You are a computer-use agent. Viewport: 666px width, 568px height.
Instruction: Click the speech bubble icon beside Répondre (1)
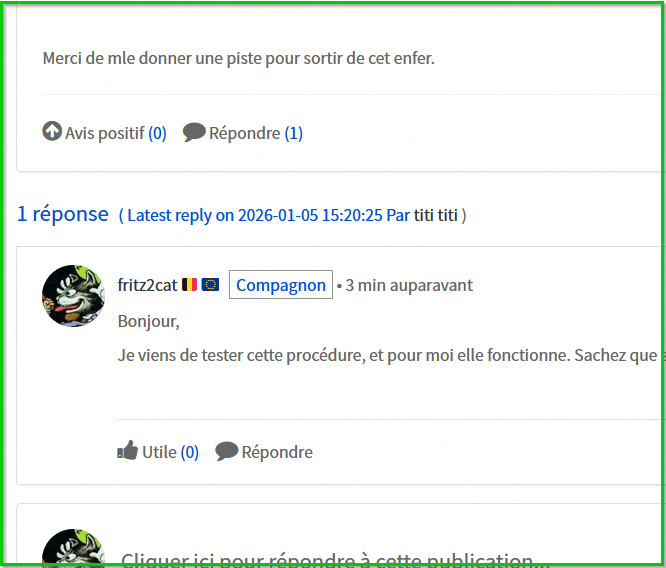[194, 132]
